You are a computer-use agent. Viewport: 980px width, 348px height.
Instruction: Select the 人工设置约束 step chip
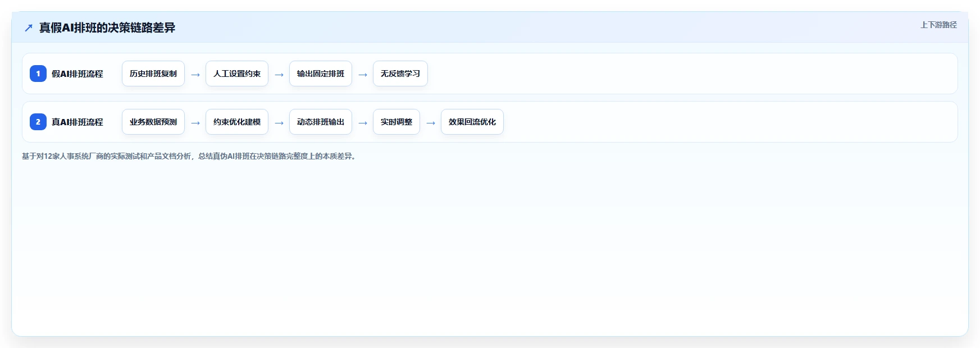[237, 74]
